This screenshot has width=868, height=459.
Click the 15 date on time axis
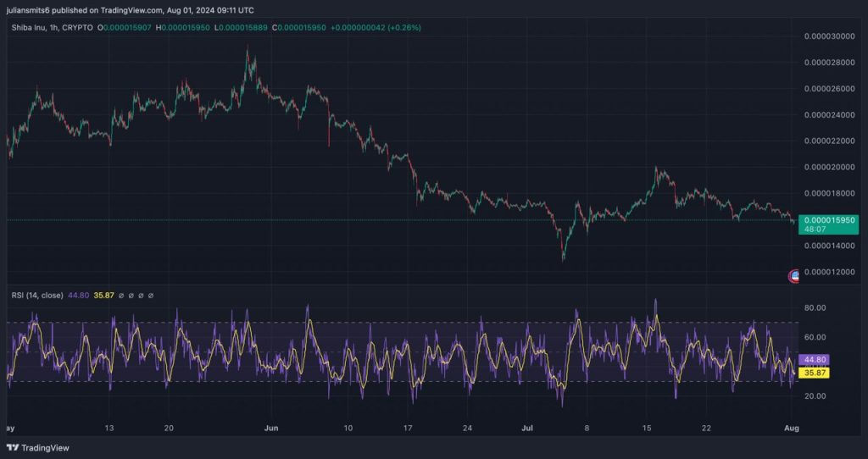(647, 428)
